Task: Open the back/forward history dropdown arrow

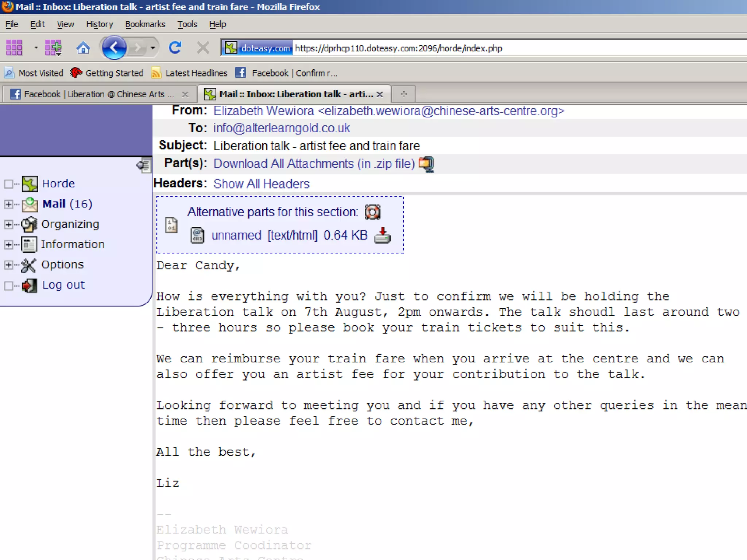Action: [153, 48]
